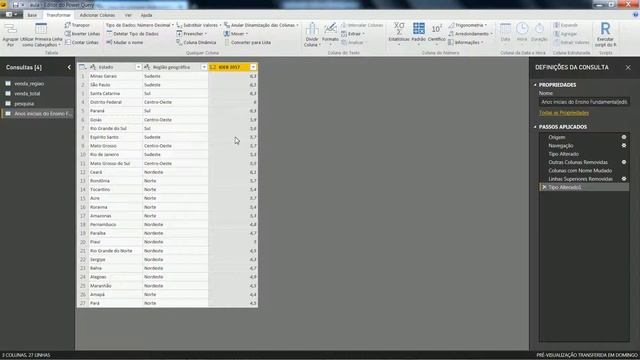Screen dimensions: 640x360
Task: Click the Padrão icon
Action: point(418,29)
